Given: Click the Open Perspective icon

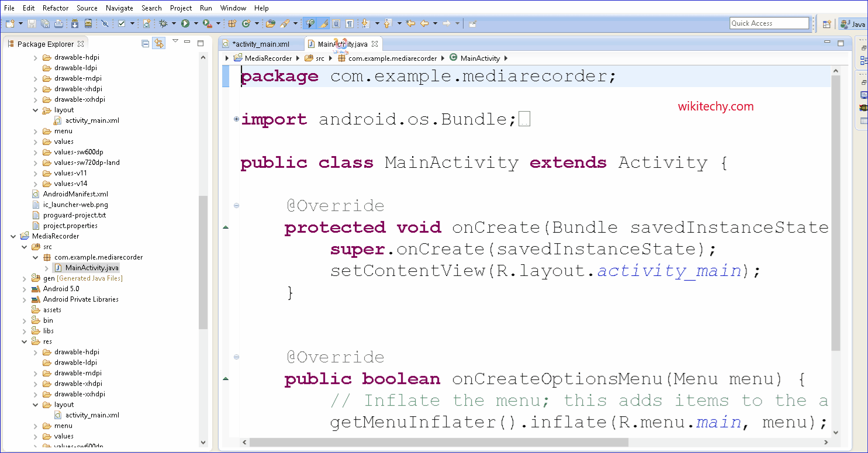Looking at the screenshot, I should click(826, 24).
